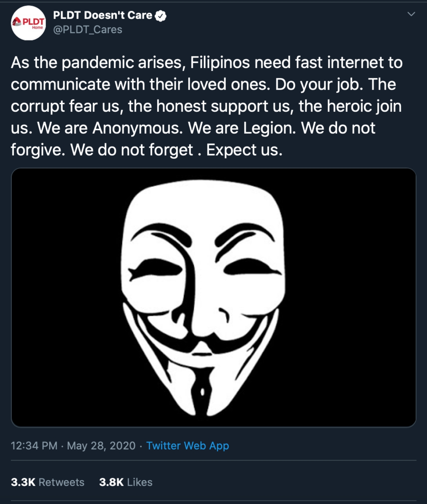
Task: Click the May 28, 2020 date
Action: [x=101, y=446]
